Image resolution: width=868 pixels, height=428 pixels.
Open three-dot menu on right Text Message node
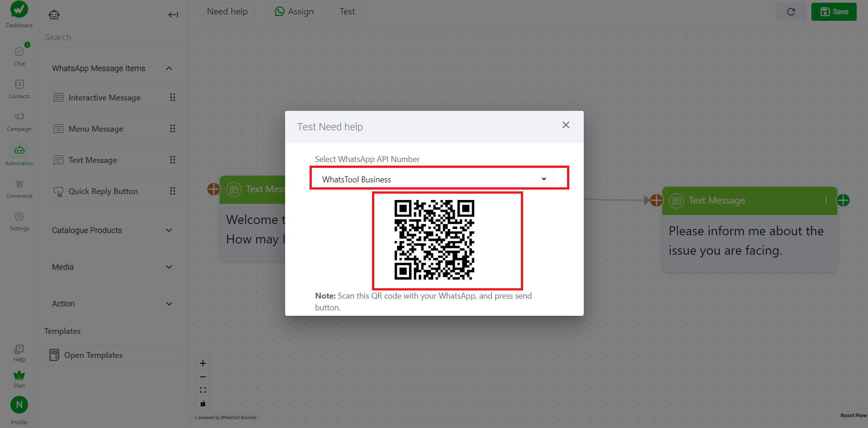pyautogui.click(x=826, y=200)
